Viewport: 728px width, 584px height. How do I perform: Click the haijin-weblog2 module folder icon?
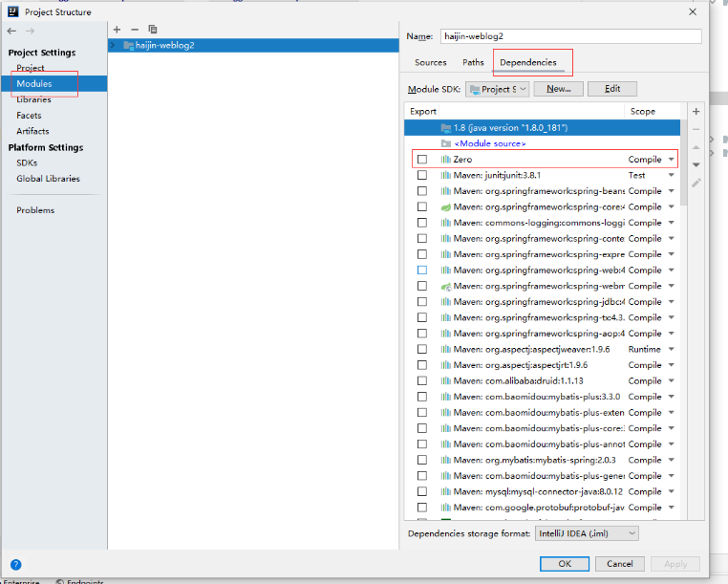point(129,45)
